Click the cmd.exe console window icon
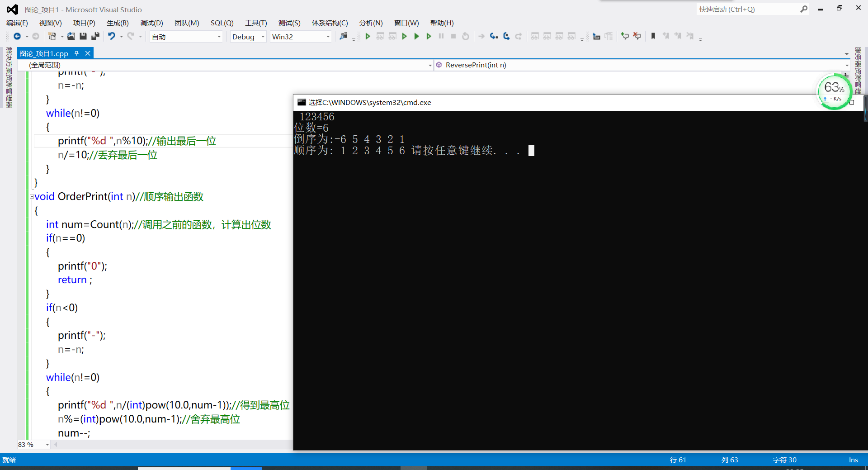This screenshot has width=868, height=470. pyautogui.click(x=302, y=103)
